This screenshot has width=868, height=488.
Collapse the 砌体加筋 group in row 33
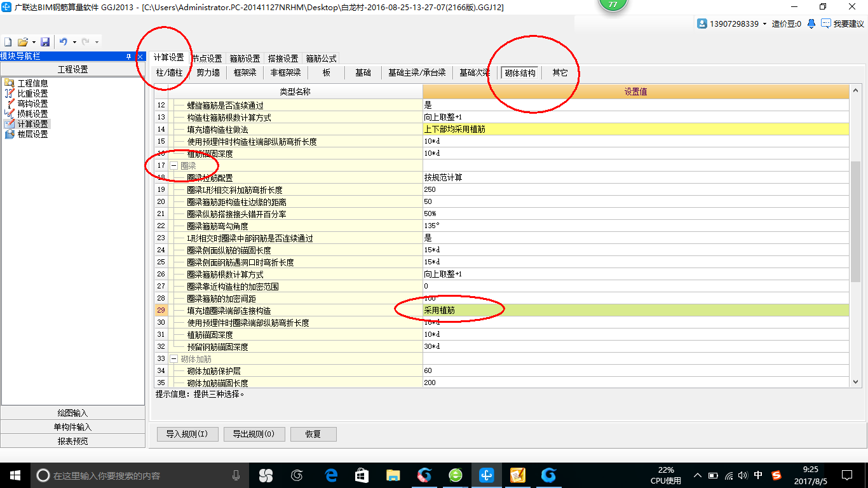pyautogui.click(x=173, y=359)
